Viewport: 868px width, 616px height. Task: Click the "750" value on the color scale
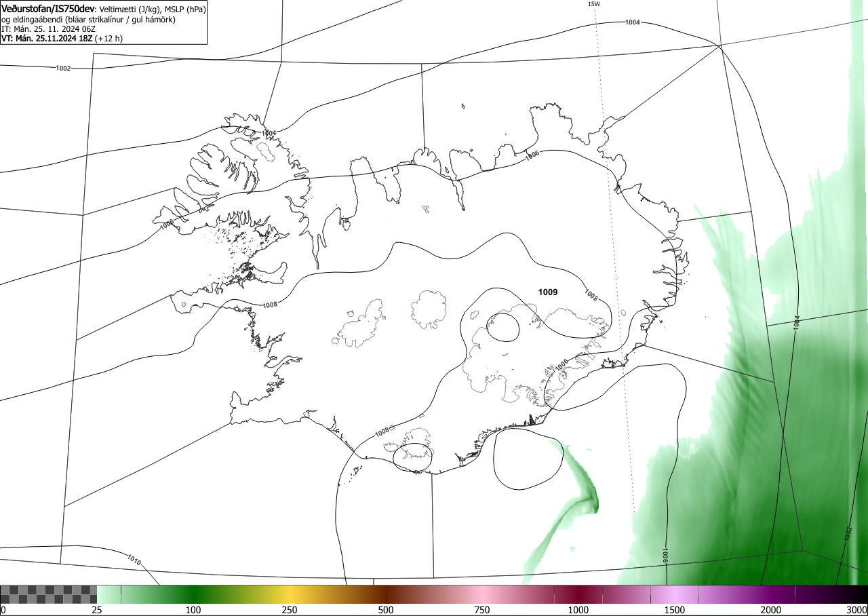[x=482, y=610]
